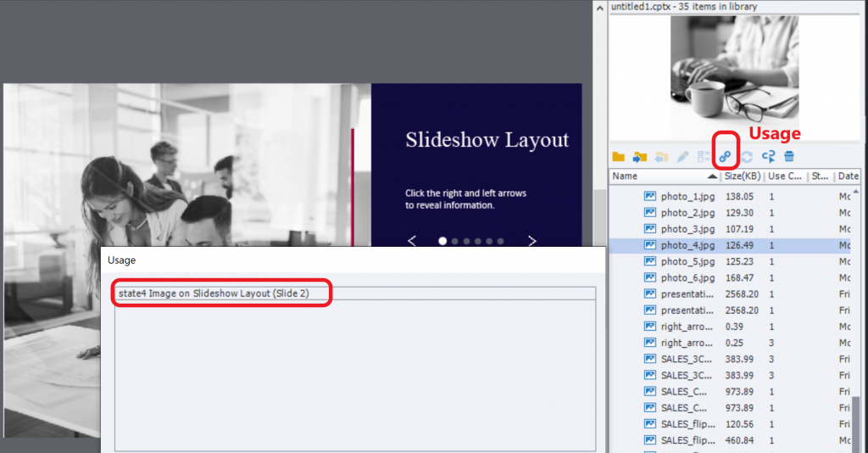The height and width of the screenshot is (453, 868).
Task: Click the Open Library folder icon
Action: [x=619, y=157]
